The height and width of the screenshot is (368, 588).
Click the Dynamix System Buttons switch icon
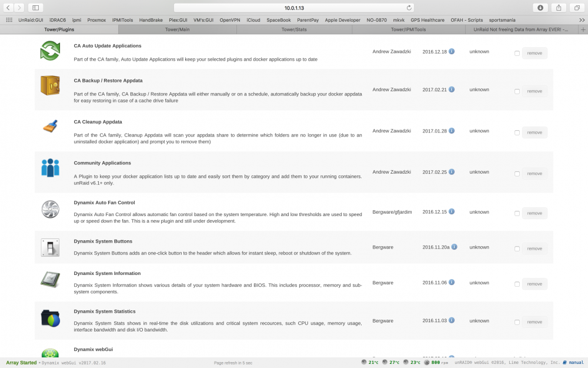point(50,247)
